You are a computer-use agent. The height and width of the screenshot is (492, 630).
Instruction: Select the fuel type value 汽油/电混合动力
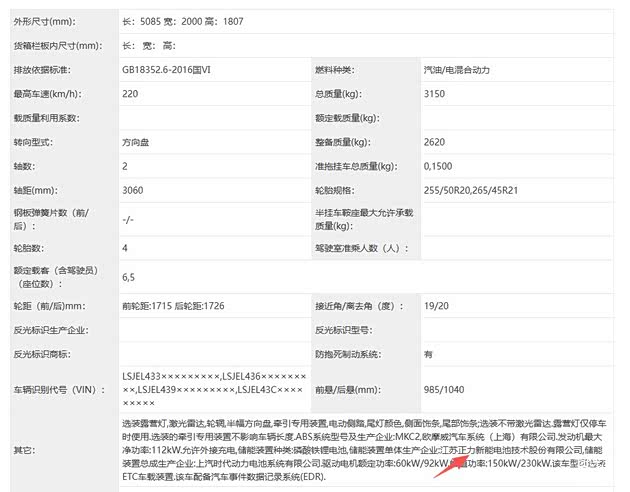pos(464,70)
